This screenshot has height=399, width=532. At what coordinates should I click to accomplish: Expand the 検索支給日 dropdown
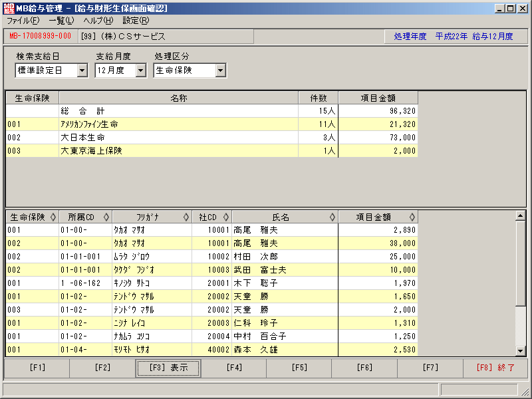pyautogui.click(x=82, y=70)
